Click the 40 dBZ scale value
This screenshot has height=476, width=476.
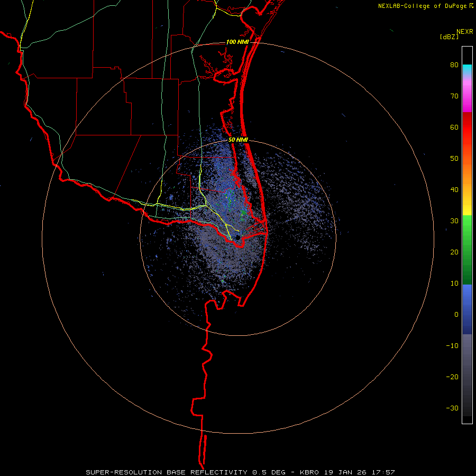point(454,190)
